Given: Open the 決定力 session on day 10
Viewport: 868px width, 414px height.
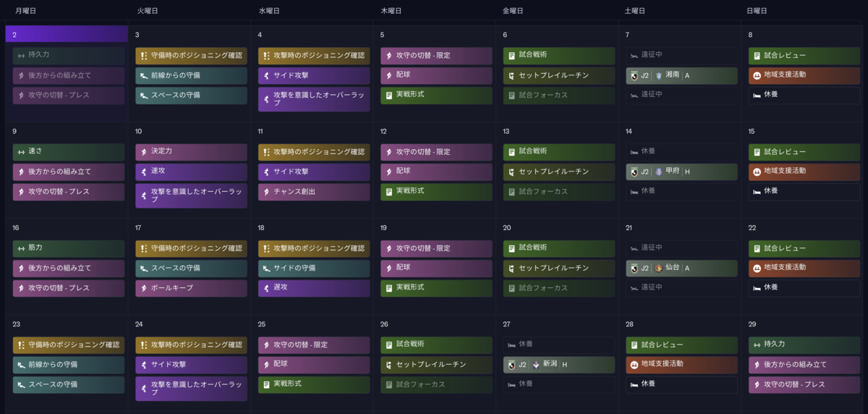Looking at the screenshot, I should point(191,152).
